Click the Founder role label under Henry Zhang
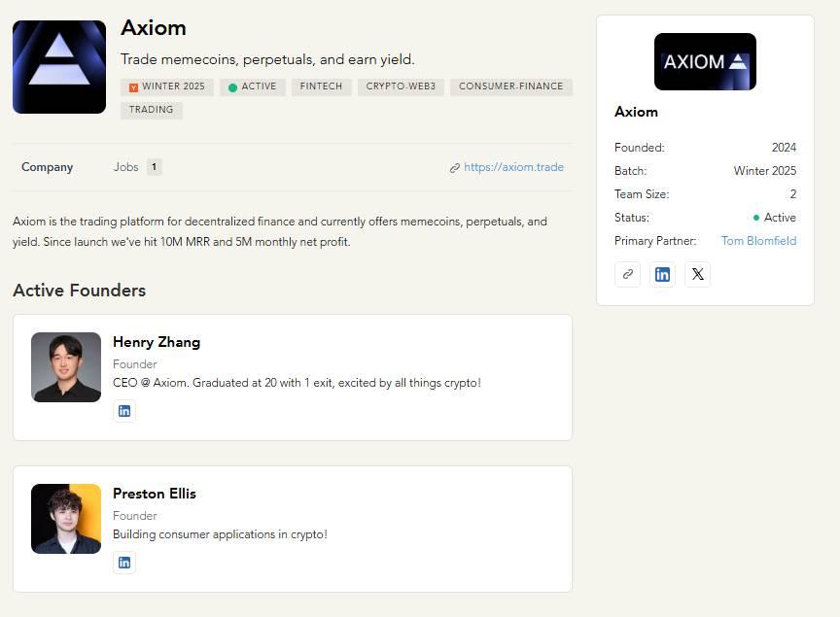840x617 pixels. click(135, 364)
